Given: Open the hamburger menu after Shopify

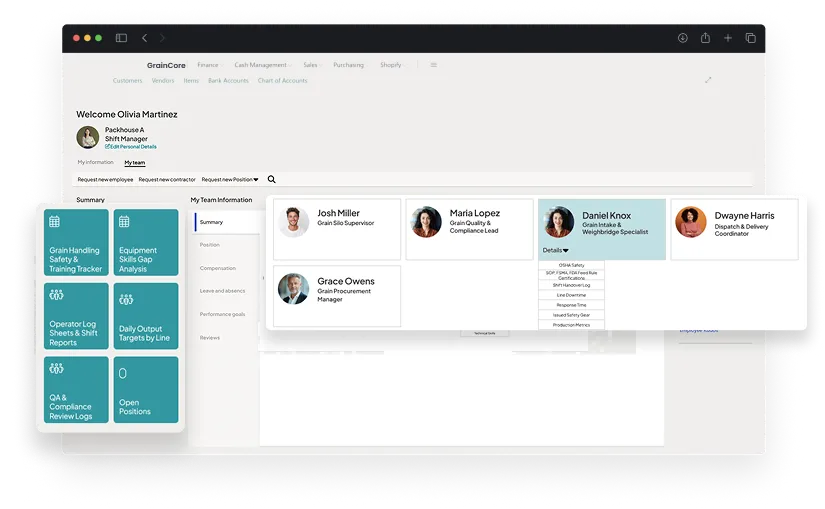Looking at the screenshot, I should (x=433, y=65).
